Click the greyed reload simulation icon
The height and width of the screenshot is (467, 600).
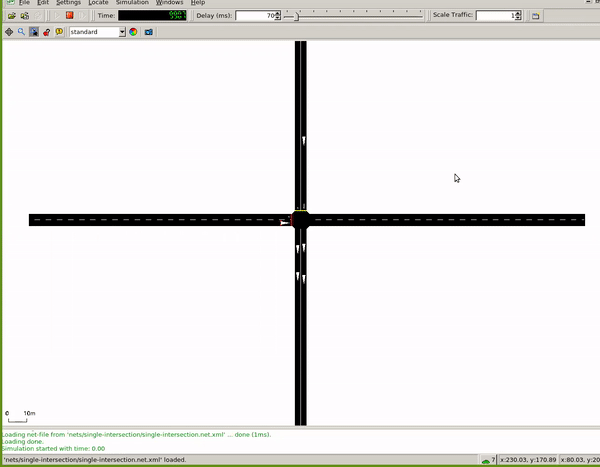click(x=38, y=16)
